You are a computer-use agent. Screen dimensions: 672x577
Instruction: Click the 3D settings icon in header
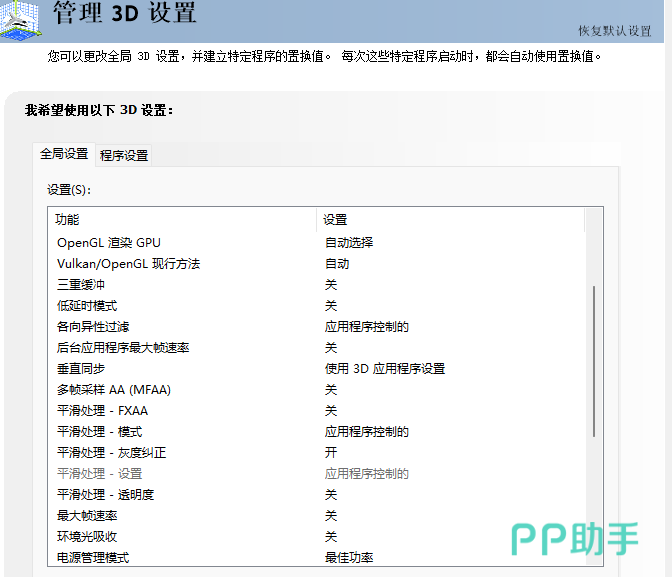coord(19,19)
